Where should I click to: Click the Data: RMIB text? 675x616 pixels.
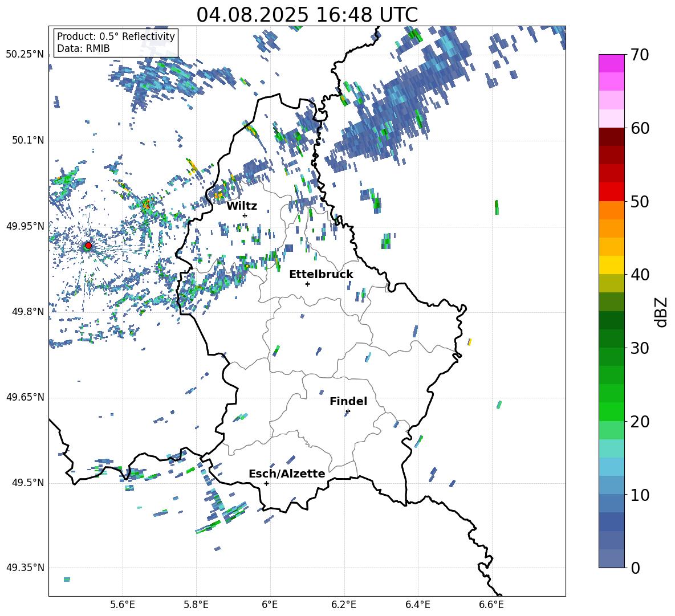tap(83, 48)
